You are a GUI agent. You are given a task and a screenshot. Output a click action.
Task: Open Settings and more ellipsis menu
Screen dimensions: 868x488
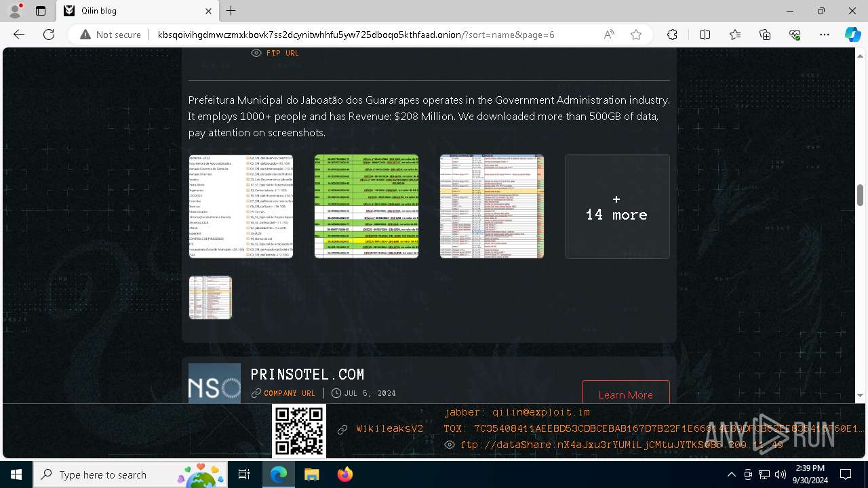point(825,35)
